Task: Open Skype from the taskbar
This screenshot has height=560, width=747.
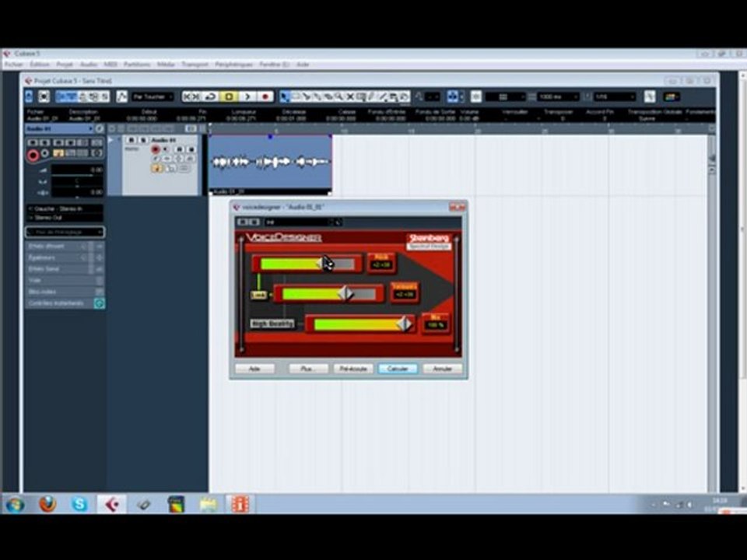Action: pyautogui.click(x=79, y=504)
